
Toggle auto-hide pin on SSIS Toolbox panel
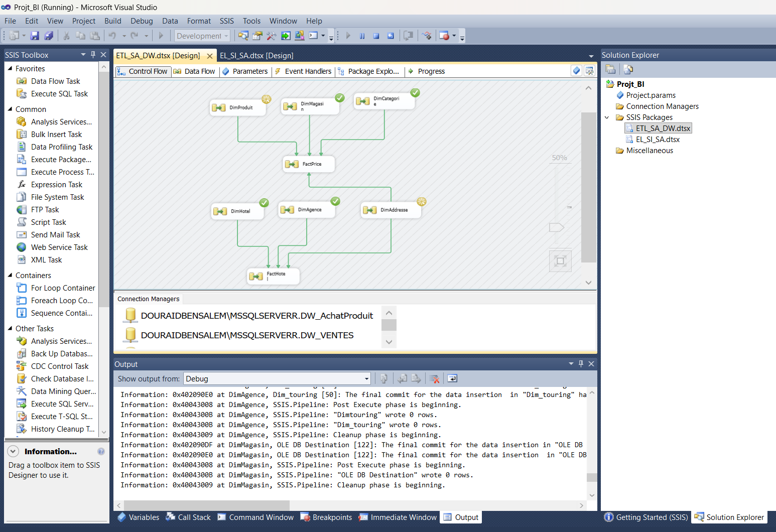pos(93,54)
